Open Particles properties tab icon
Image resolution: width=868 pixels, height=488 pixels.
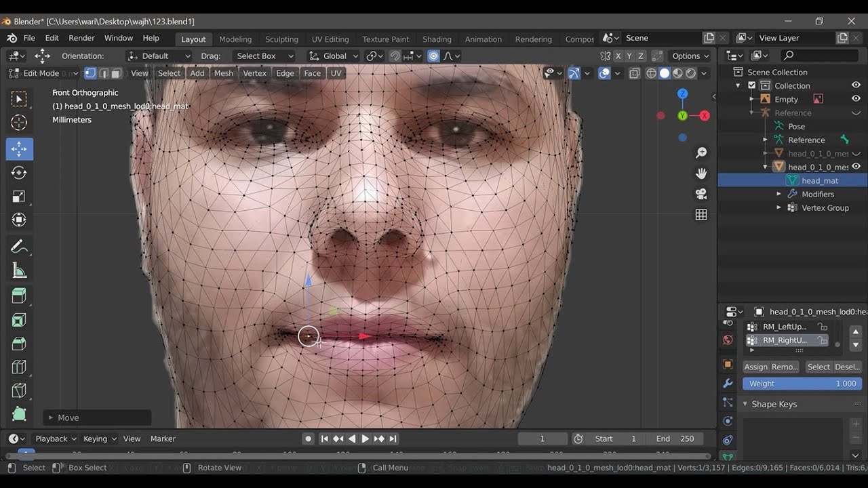coord(728,403)
